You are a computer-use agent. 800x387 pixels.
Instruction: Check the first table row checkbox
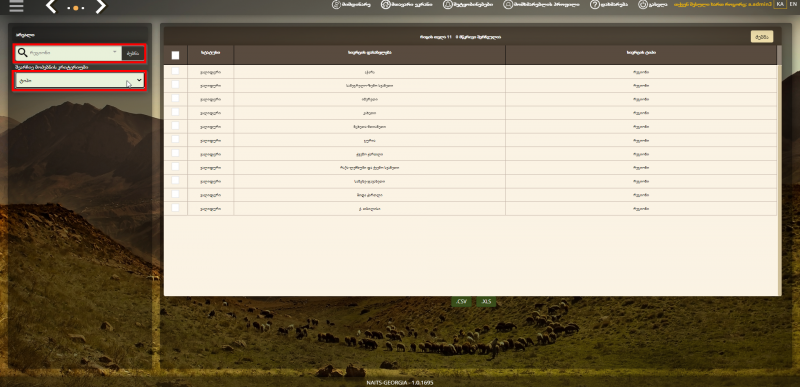[x=176, y=71]
